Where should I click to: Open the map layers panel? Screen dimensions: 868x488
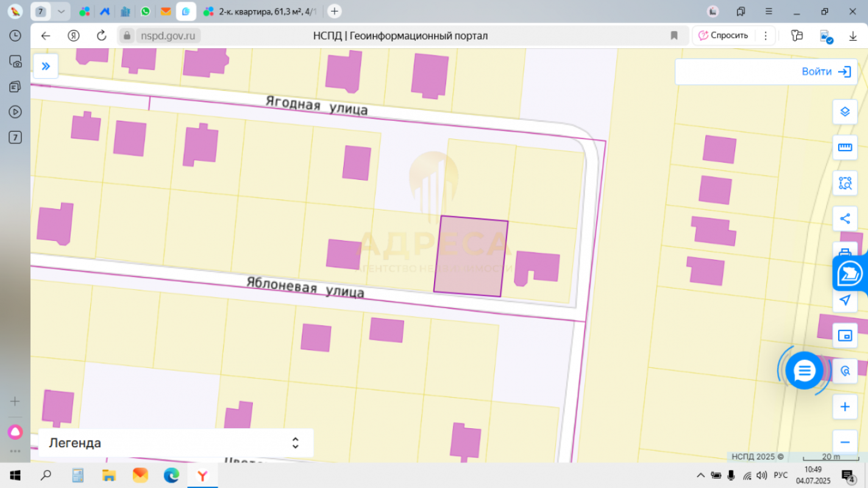pyautogui.click(x=845, y=112)
